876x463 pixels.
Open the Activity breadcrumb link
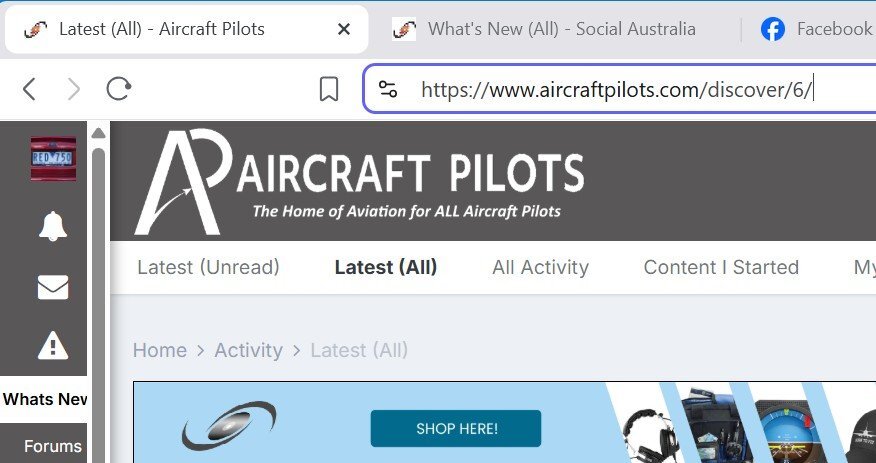pyautogui.click(x=249, y=350)
